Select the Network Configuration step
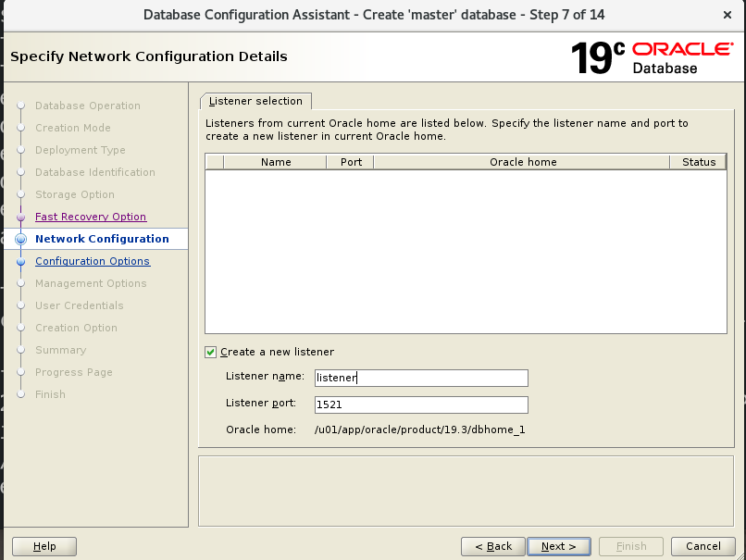The width and height of the screenshot is (746, 560). 102,239
